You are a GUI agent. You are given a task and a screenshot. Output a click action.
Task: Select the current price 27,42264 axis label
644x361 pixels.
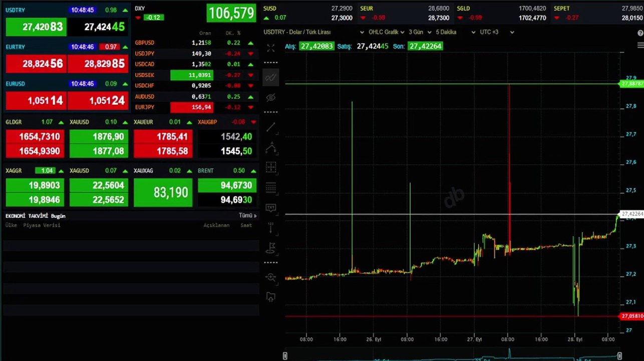[x=632, y=214]
